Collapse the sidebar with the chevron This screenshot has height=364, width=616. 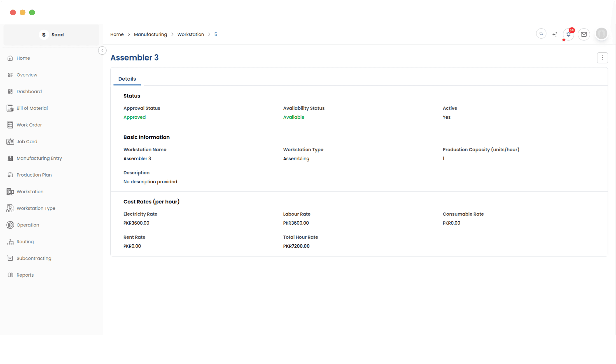(x=102, y=51)
